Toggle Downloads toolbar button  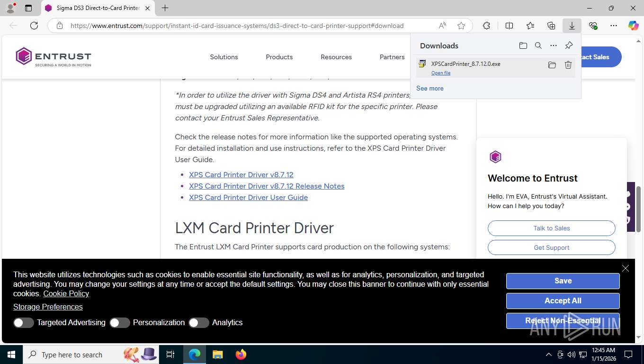572,26
